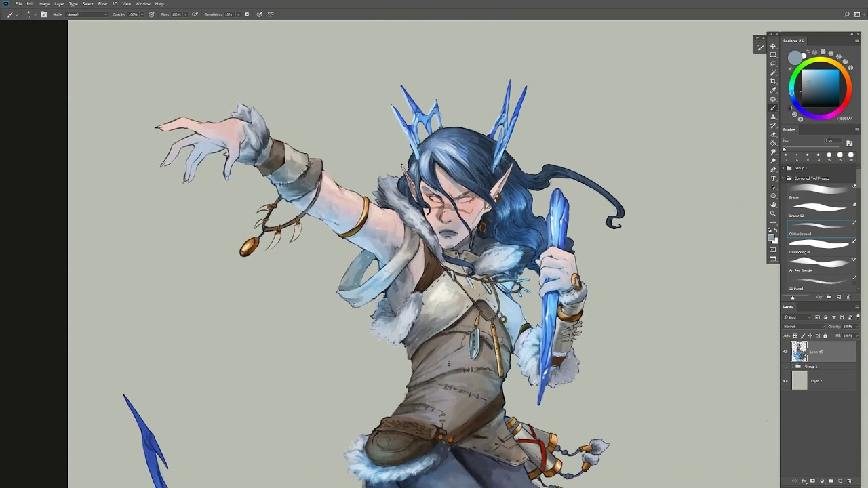Open the Filter menu
The width and height of the screenshot is (868, 488).
pos(103,4)
